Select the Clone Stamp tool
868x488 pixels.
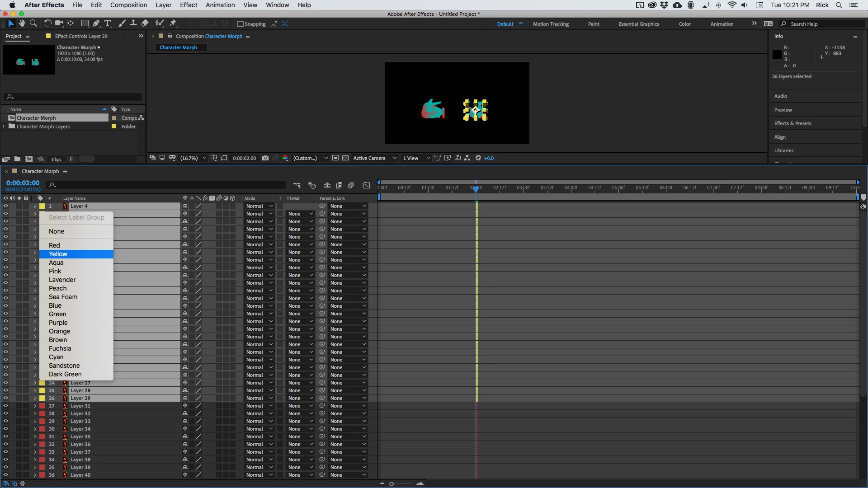133,23
